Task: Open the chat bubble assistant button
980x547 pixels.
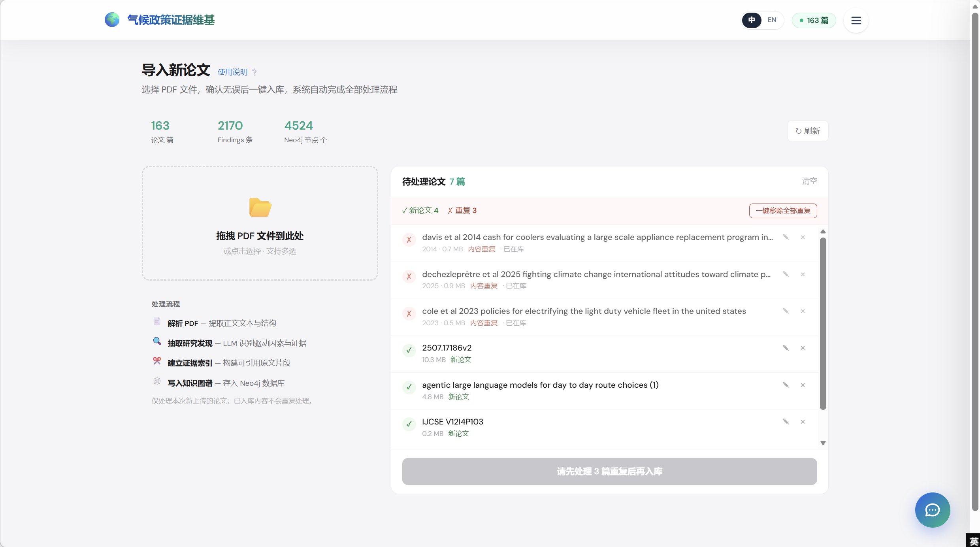Action: [x=933, y=510]
